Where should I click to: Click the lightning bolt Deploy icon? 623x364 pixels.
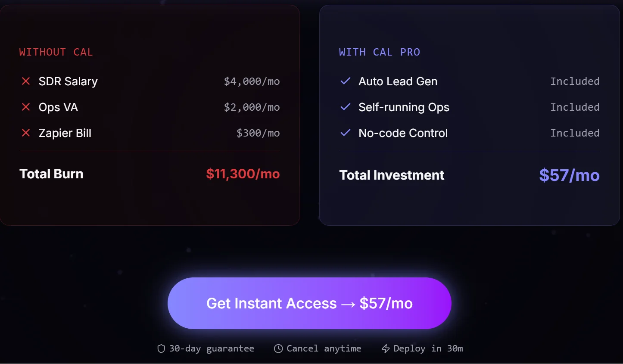386,348
